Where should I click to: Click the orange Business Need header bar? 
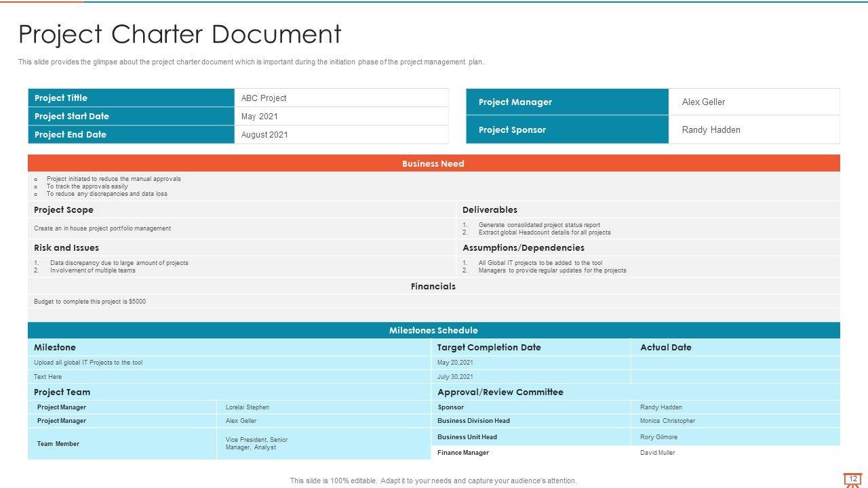[433, 163]
